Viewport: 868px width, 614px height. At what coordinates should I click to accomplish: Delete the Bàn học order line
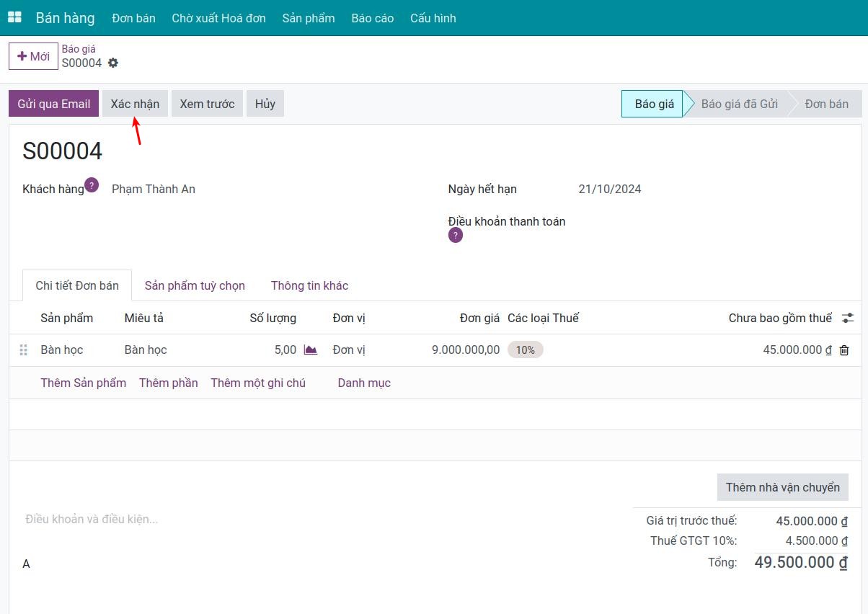point(844,350)
